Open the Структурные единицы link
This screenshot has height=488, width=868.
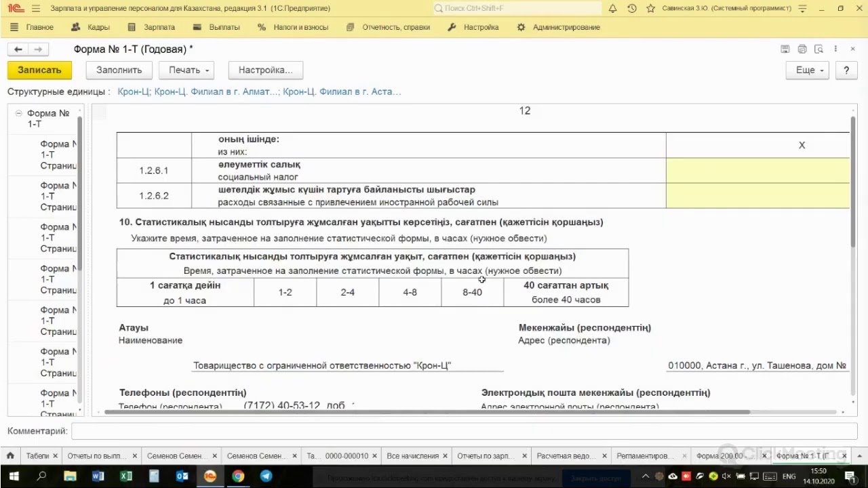[x=259, y=91]
